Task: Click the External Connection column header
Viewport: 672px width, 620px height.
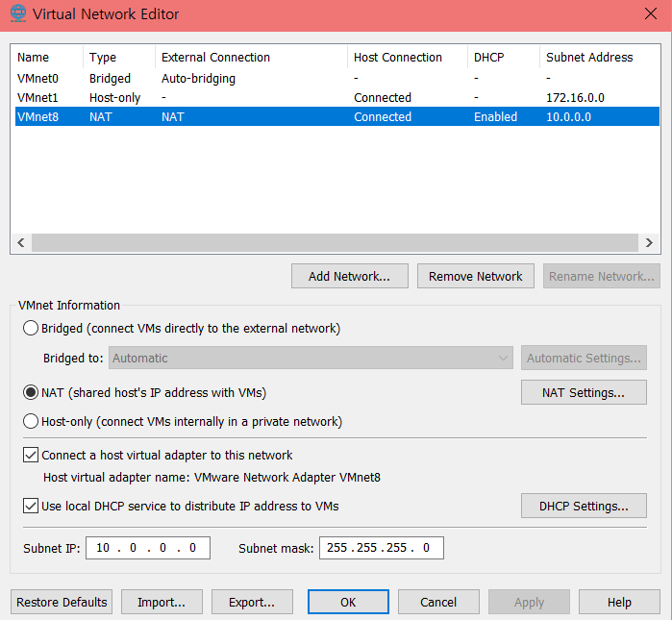Action: 251,57
